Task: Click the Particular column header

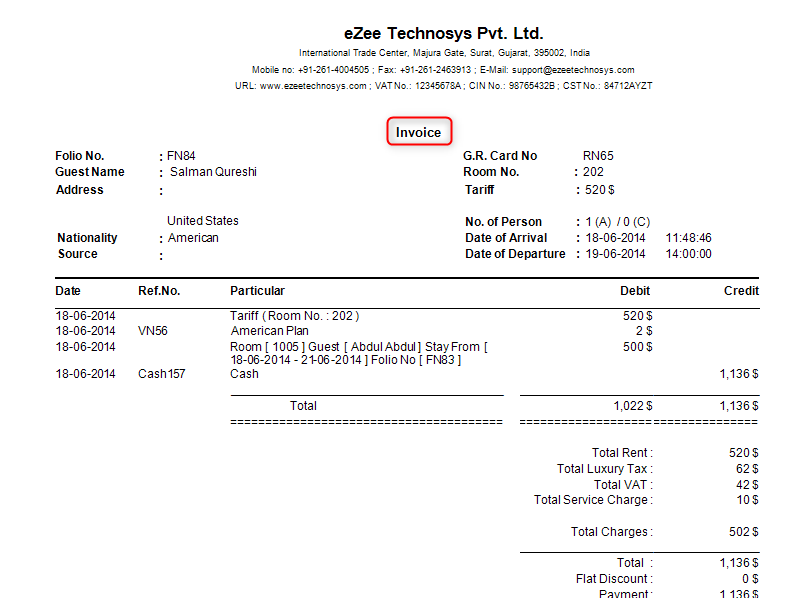Action: [x=257, y=291]
